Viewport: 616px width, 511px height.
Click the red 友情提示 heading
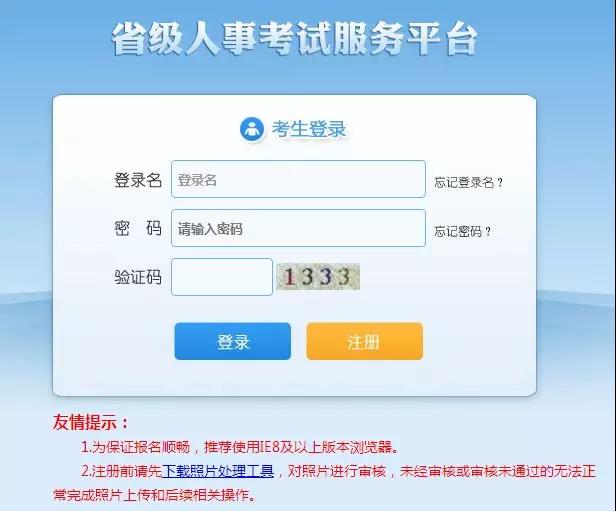(x=90, y=422)
